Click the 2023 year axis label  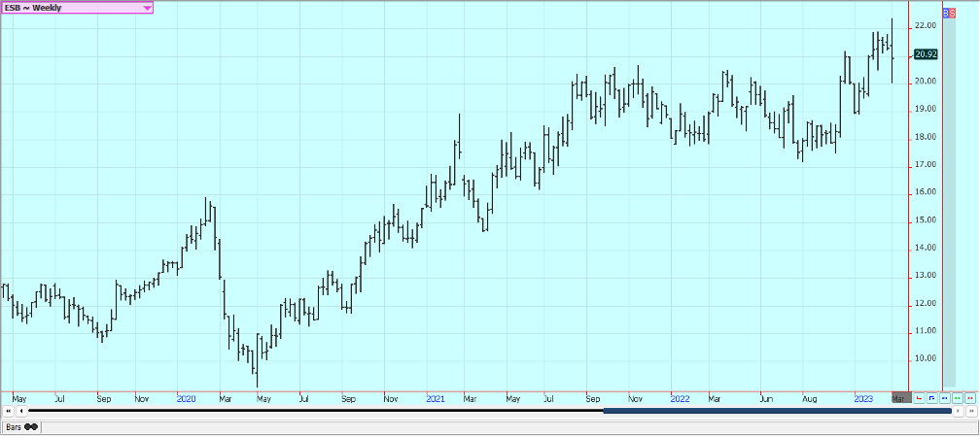tap(863, 398)
